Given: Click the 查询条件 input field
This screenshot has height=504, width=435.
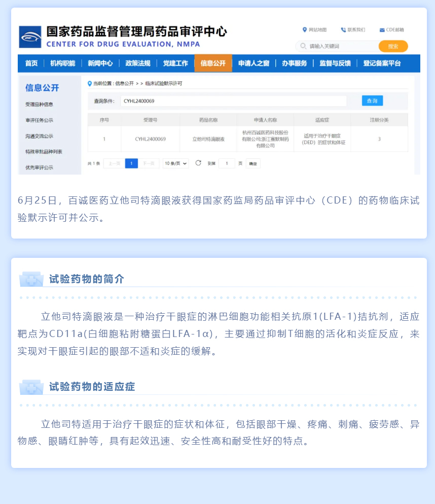Looking at the screenshot, I should click(x=233, y=101).
